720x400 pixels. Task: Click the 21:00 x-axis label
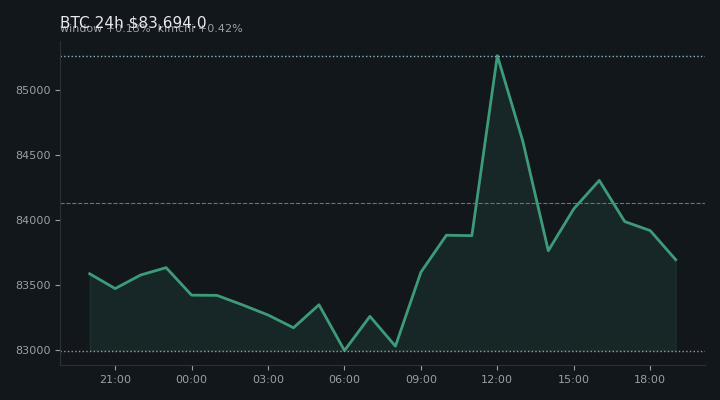tap(115, 379)
